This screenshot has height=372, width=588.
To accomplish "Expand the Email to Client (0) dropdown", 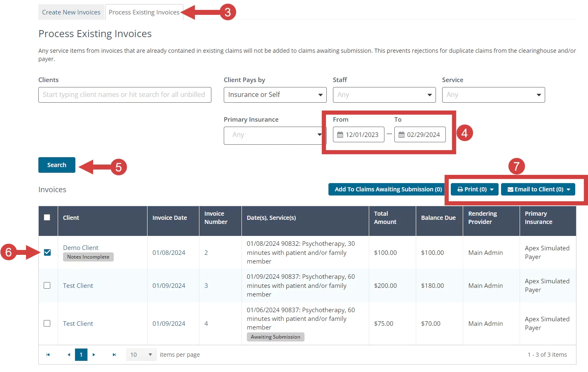I will tap(538, 189).
